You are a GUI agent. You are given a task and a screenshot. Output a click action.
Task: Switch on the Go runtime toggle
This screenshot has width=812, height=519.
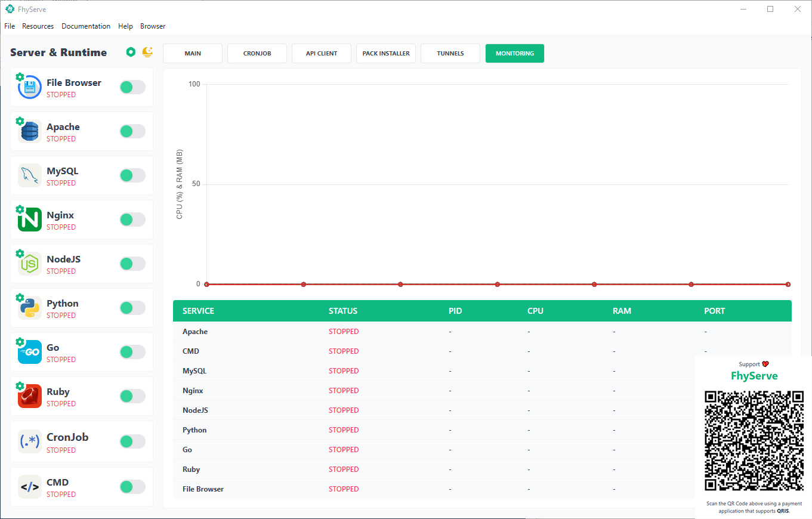click(x=132, y=352)
